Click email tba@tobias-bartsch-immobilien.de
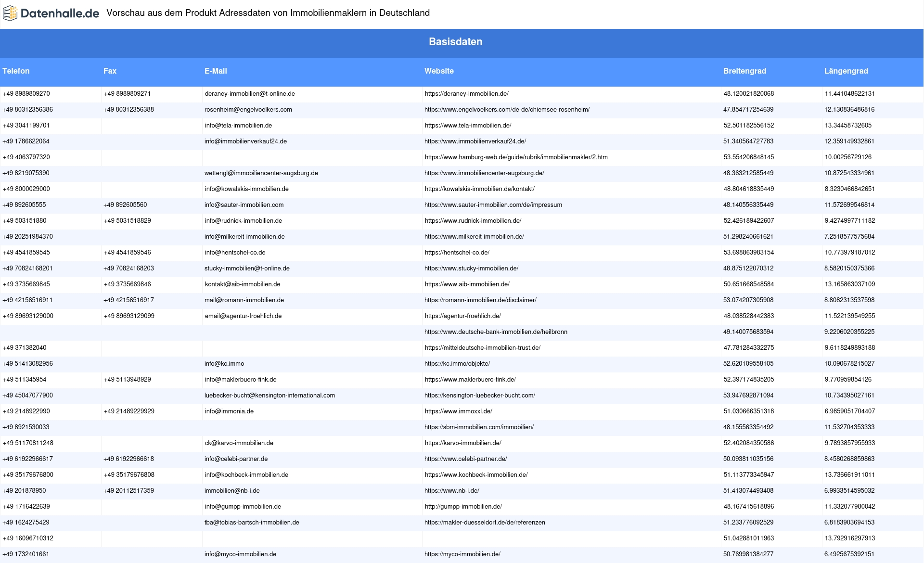Screen dimensions: 924x563 pyautogui.click(x=252, y=523)
